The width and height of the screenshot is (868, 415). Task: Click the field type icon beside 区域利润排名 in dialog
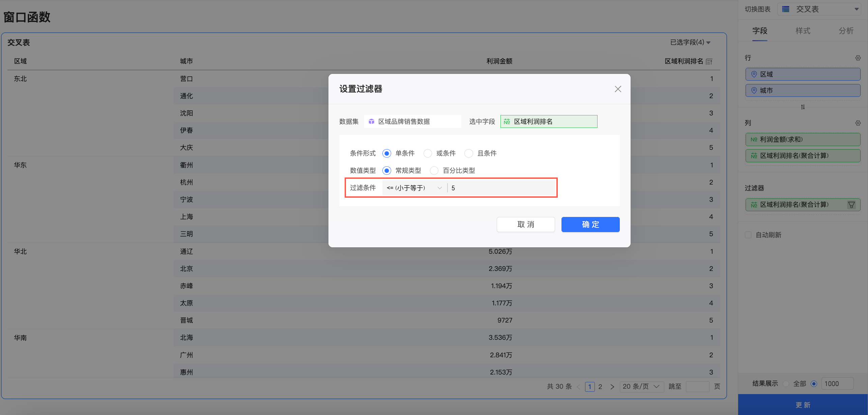coord(507,121)
